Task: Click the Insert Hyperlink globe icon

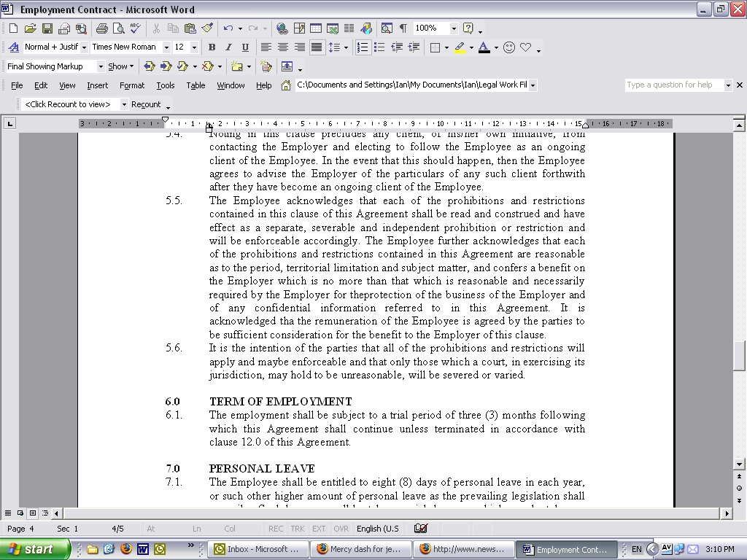Action: point(282,28)
